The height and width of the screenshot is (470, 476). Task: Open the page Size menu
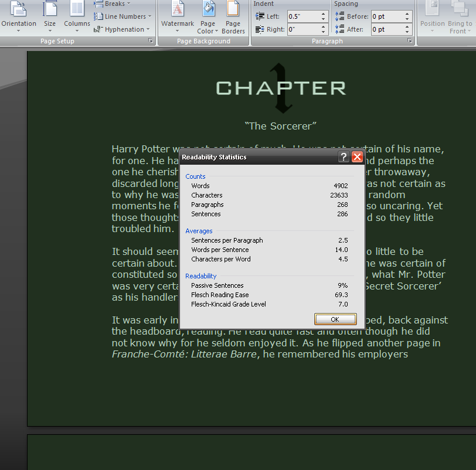(50, 16)
